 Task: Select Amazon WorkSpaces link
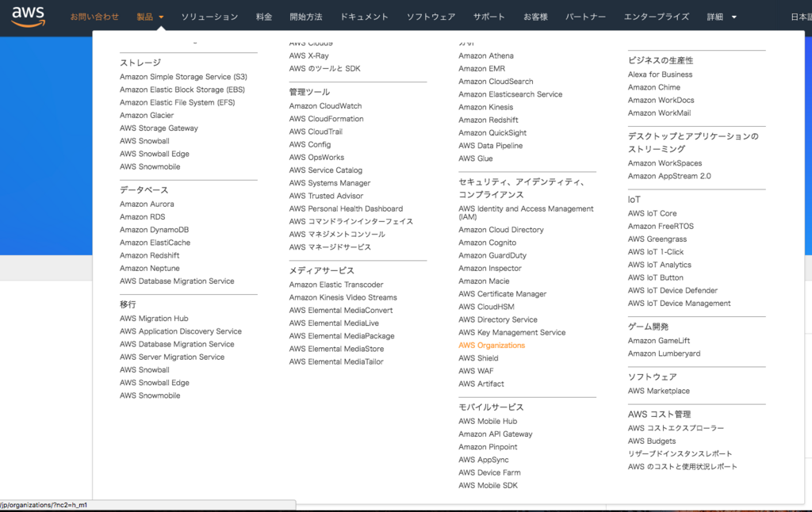click(665, 163)
